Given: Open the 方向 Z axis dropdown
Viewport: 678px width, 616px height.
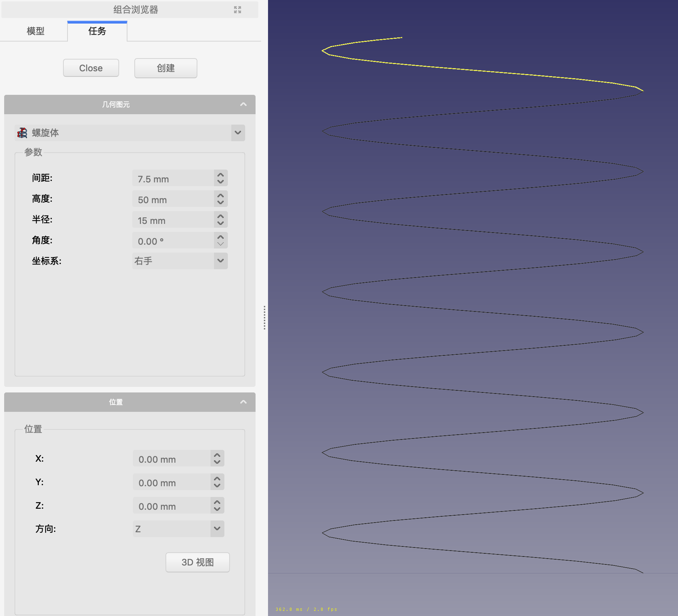Looking at the screenshot, I should pyautogui.click(x=217, y=529).
